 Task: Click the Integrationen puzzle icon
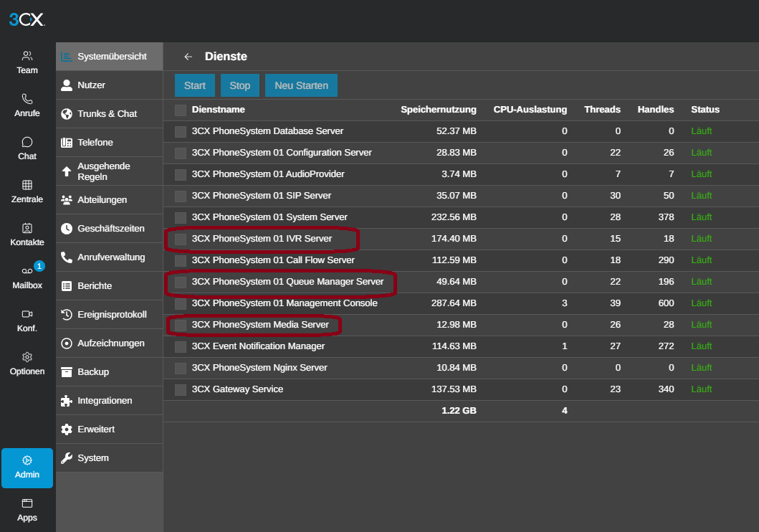(67, 401)
